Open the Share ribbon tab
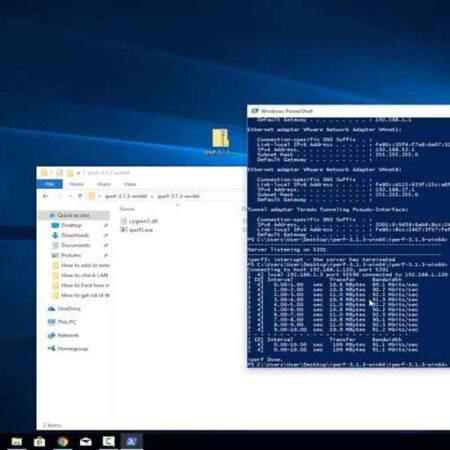Image resolution: width=450 pixels, height=450 pixels. click(104, 184)
